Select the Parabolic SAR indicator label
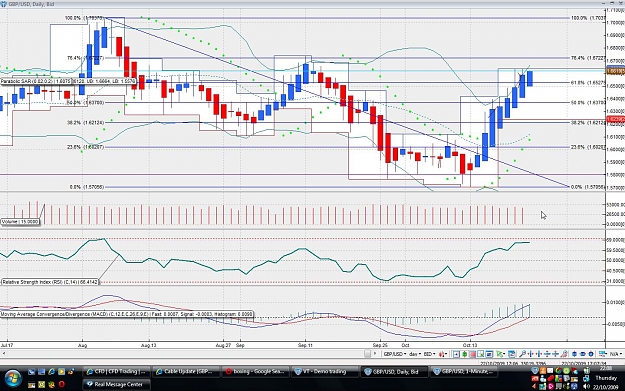Viewport: 625px width, 391px height. pyautogui.click(x=69, y=81)
